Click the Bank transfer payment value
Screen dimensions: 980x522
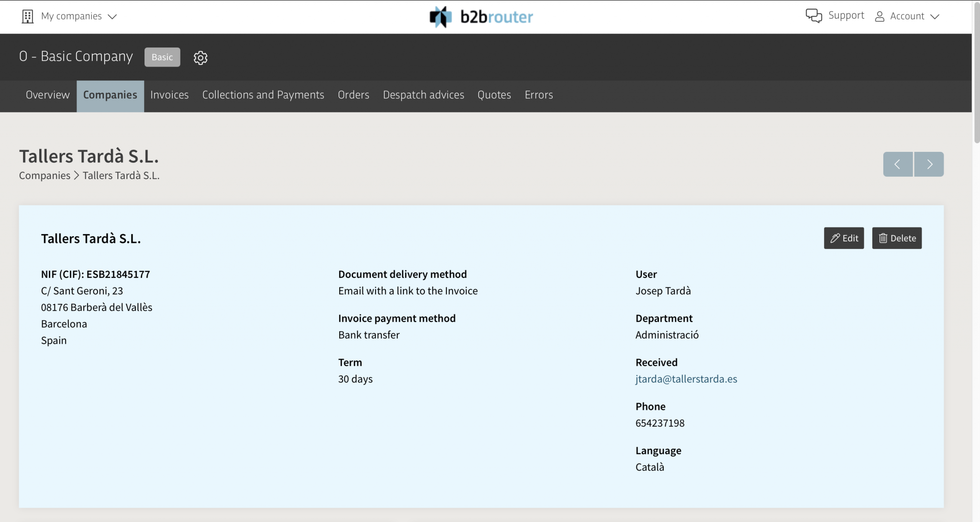coord(369,335)
